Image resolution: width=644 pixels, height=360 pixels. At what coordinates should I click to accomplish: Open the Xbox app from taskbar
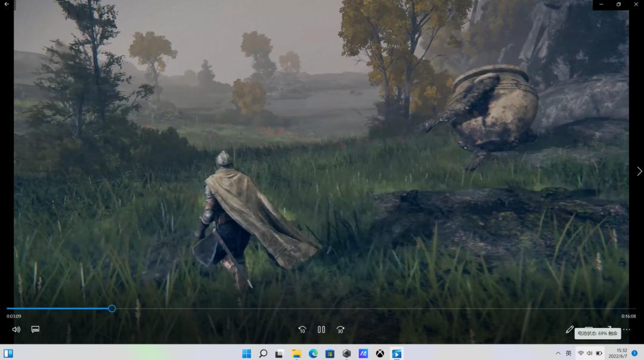(380, 353)
